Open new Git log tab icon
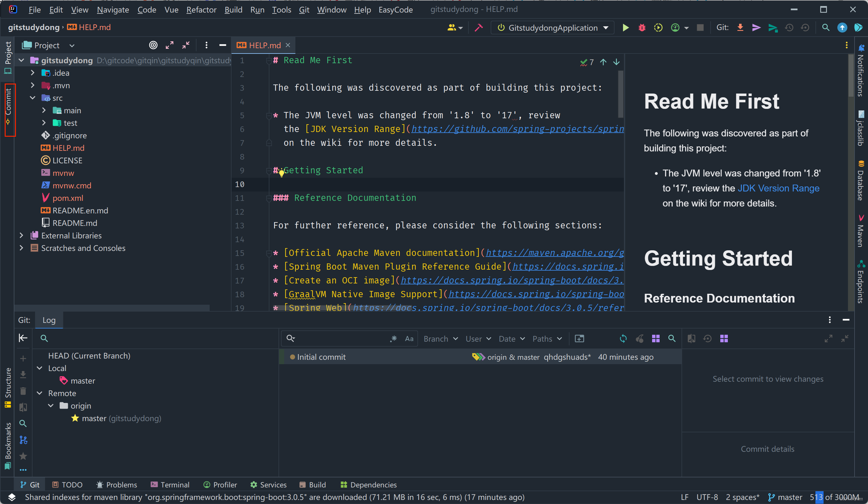 point(580,339)
